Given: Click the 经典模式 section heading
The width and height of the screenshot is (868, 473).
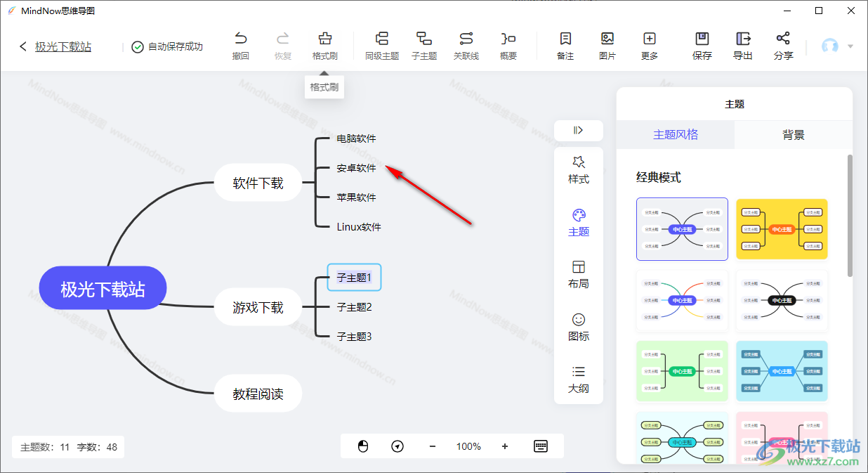Looking at the screenshot, I should click(659, 178).
